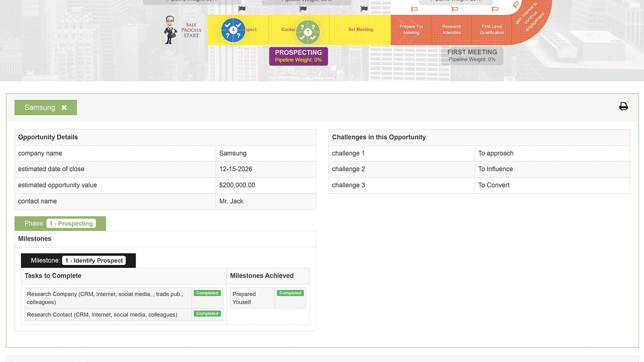
Task: Click the orange flag above First Level Qualification
Action: 495,9
